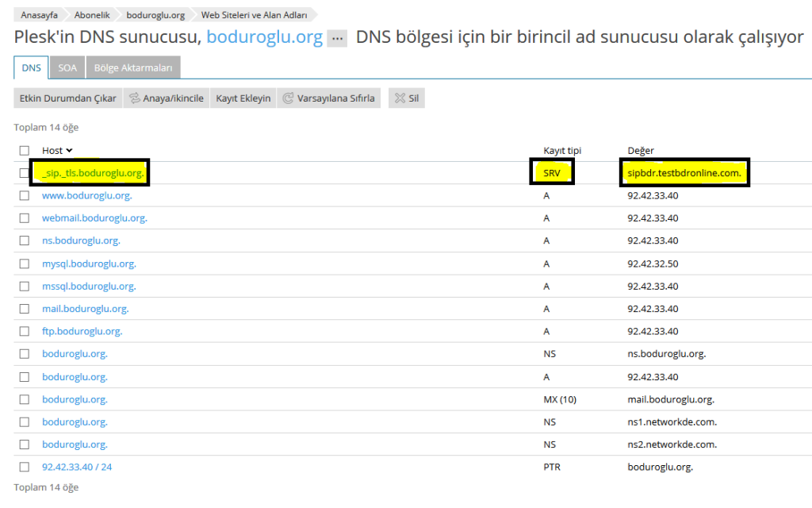Toggle the select-all checkbox in header
812x508 pixels.
(x=25, y=151)
